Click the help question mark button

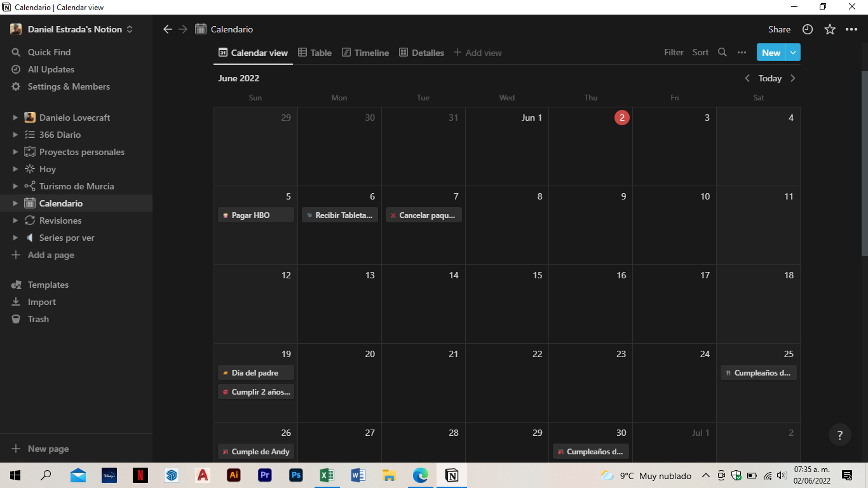click(x=840, y=435)
